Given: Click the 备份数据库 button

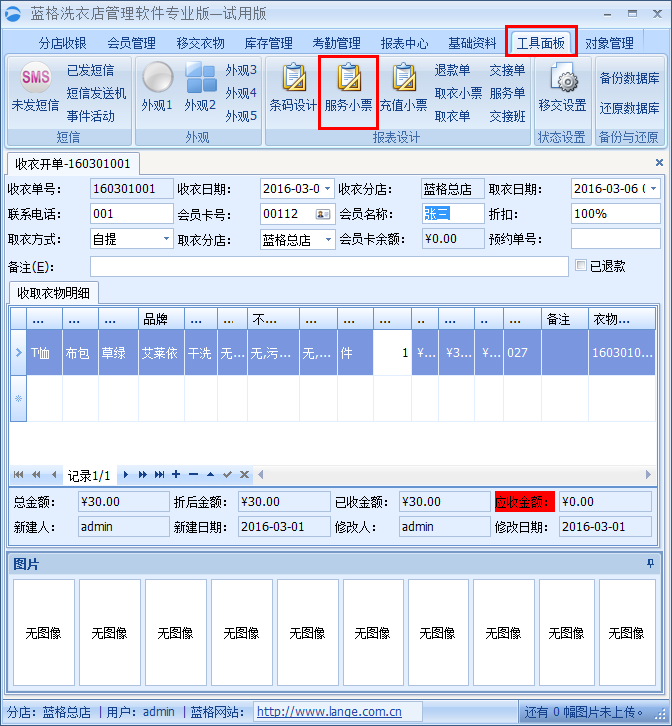Looking at the screenshot, I should pyautogui.click(x=629, y=78).
